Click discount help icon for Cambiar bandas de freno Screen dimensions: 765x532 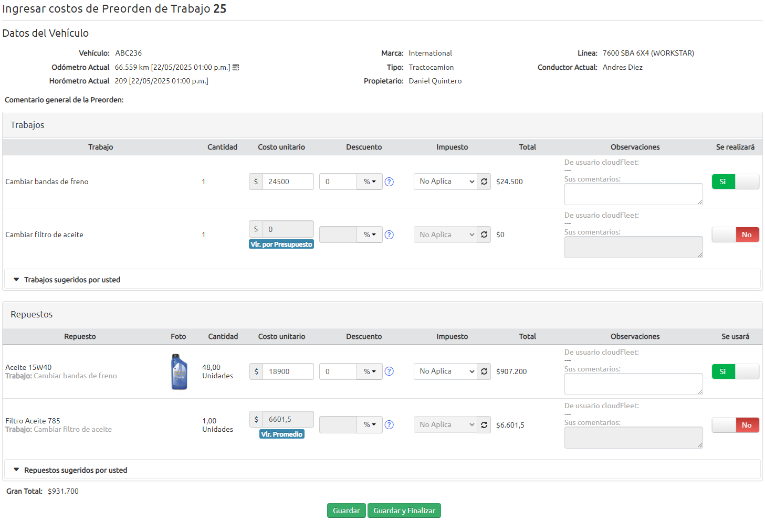(389, 182)
